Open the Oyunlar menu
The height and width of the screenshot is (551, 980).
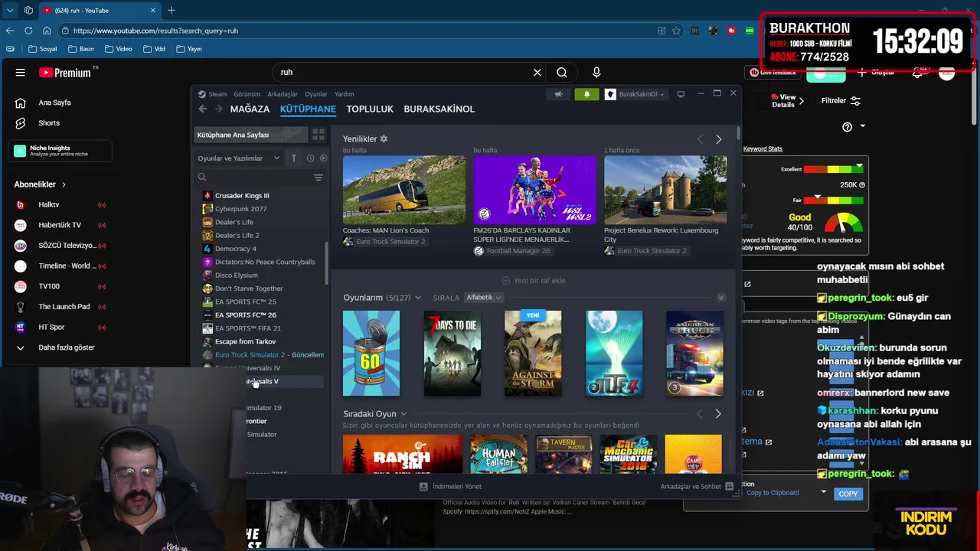coord(316,94)
